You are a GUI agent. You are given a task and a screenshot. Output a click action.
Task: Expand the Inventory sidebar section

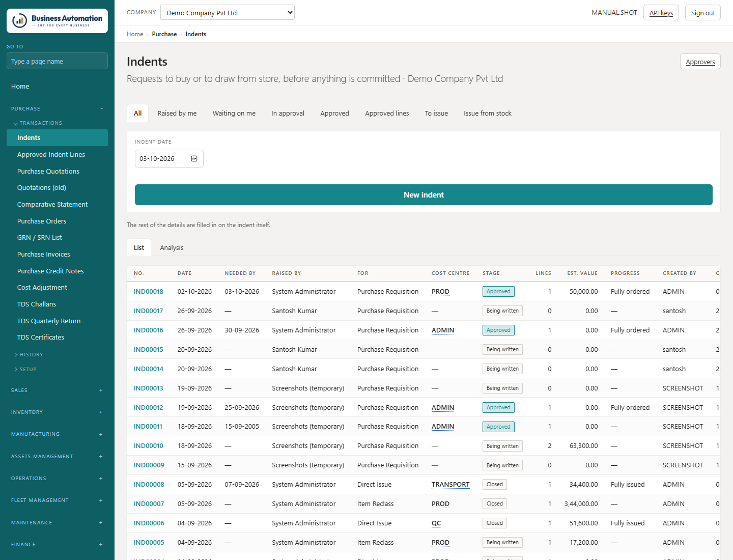point(57,412)
